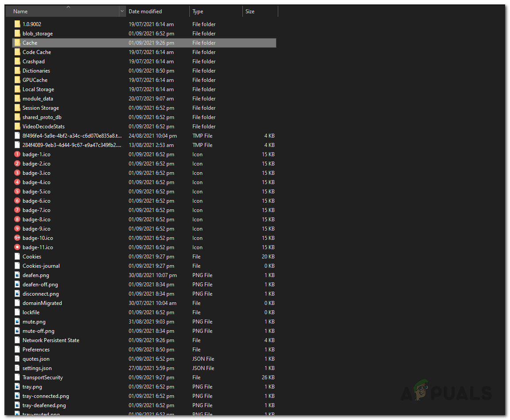Select the domainMigrated file name
This screenshot has height=420, width=510.
coord(42,303)
